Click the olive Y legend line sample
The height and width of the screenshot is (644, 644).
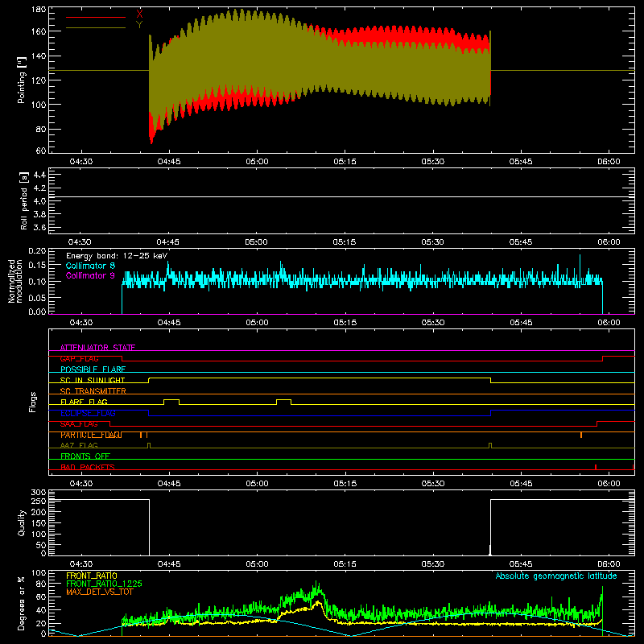point(95,28)
